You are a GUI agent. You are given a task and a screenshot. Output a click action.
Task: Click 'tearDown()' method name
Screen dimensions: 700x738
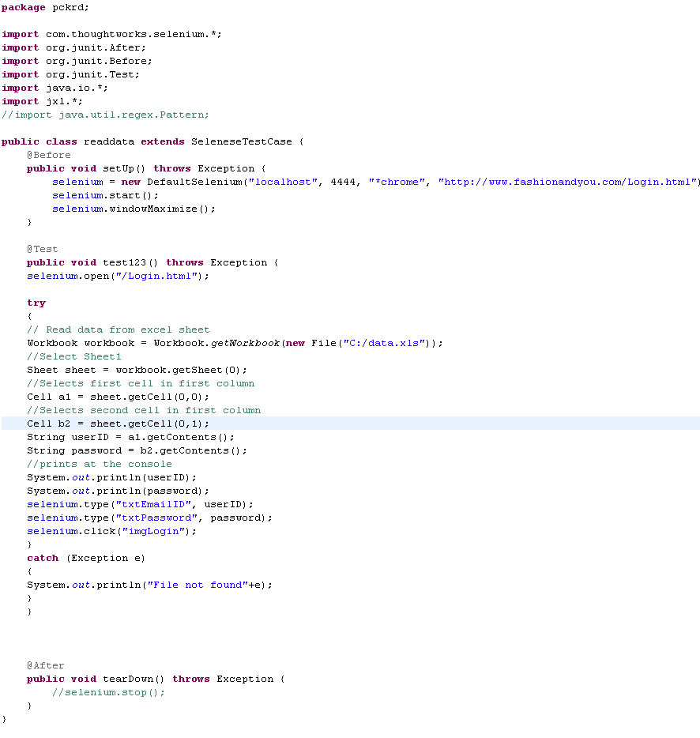[134, 680]
